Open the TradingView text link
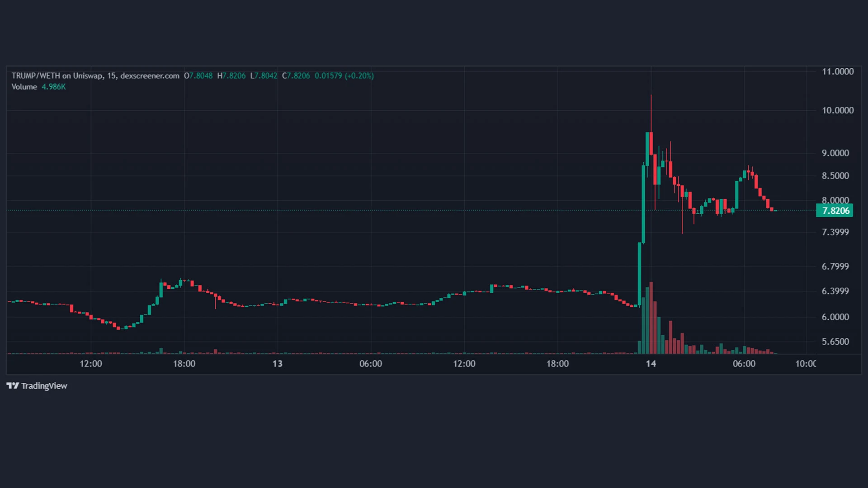Viewport: 868px width, 488px height. [44, 385]
